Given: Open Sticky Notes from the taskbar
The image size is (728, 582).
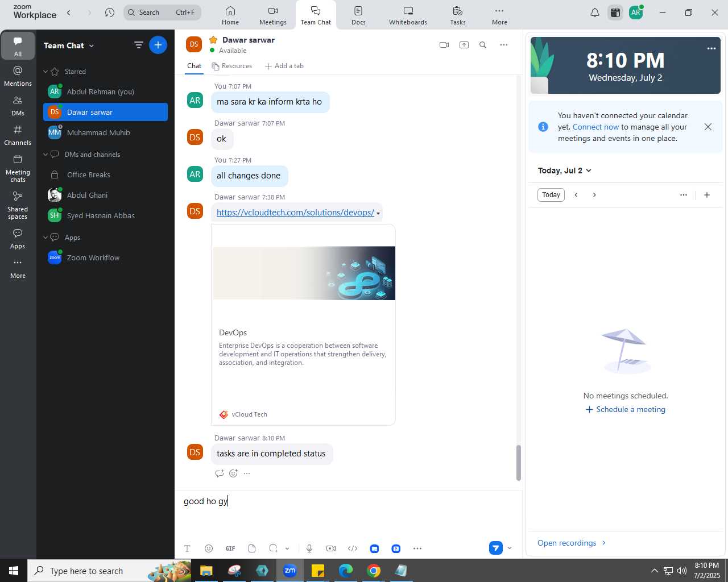Looking at the screenshot, I should [318, 571].
